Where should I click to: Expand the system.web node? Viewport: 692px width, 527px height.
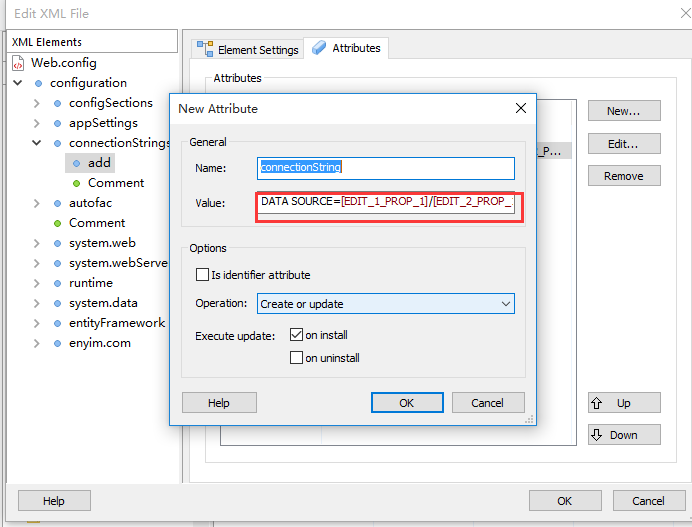(37, 243)
